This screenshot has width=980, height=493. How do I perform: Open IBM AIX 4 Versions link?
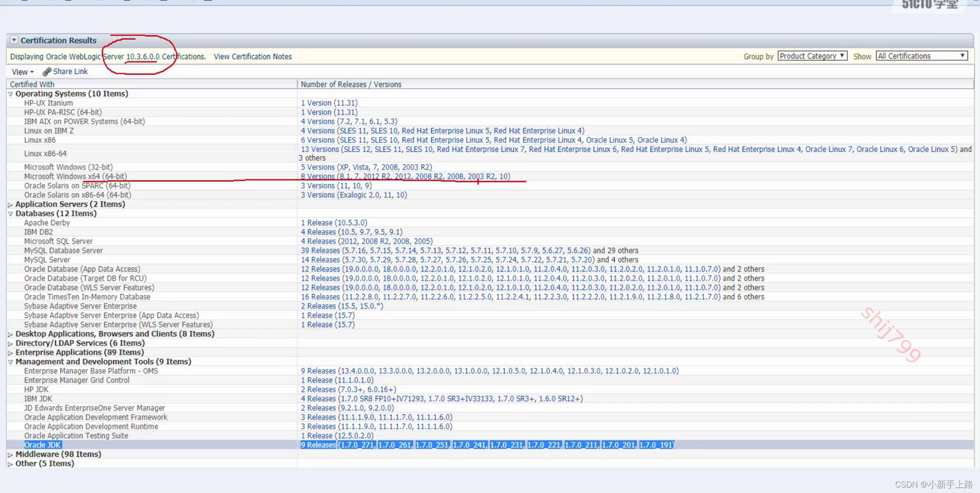point(349,122)
